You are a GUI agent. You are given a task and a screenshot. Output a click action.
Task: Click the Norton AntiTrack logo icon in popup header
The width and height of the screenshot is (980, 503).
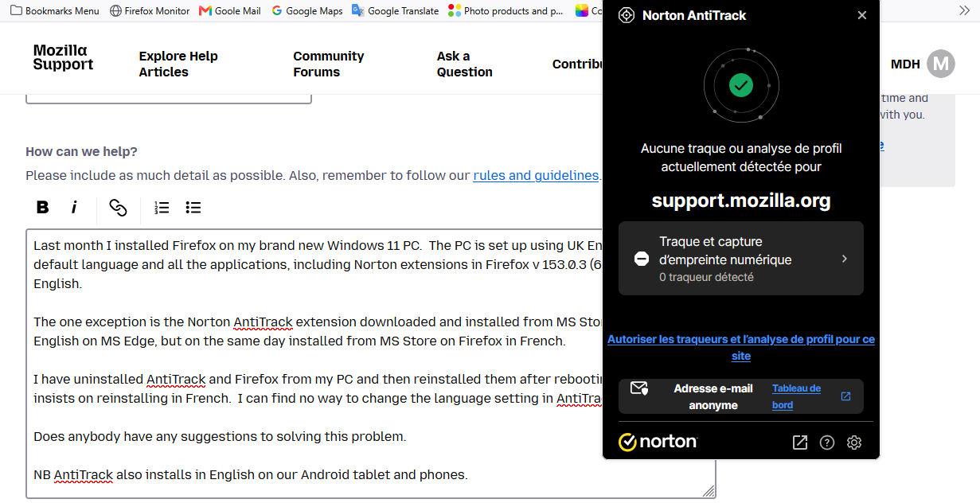(627, 15)
